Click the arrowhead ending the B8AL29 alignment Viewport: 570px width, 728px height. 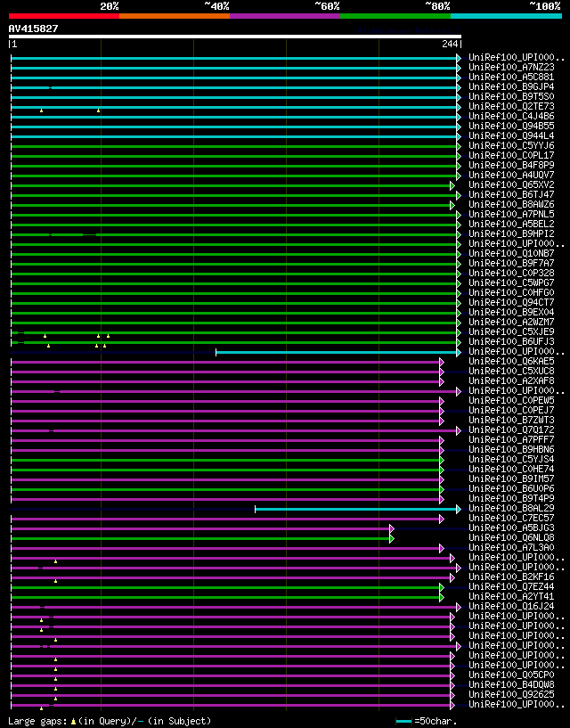click(x=459, y=510)
